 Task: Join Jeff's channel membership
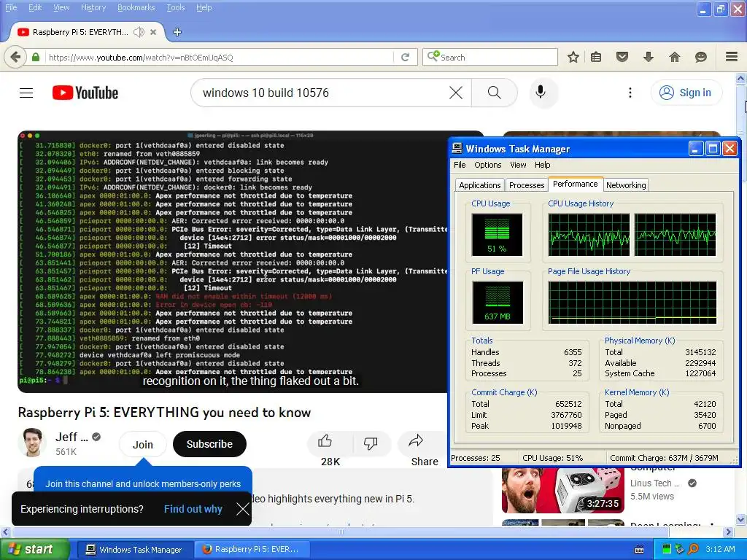tap(143, 444)
